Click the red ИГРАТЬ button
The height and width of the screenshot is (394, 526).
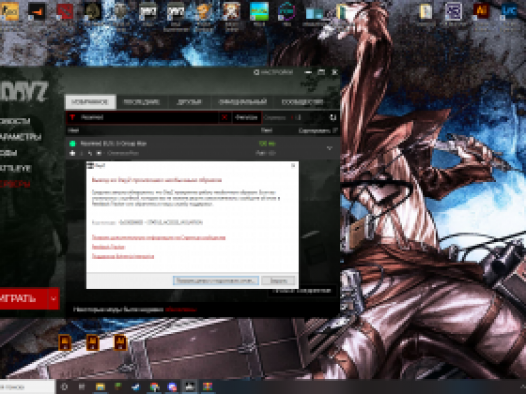pos(24,298)
